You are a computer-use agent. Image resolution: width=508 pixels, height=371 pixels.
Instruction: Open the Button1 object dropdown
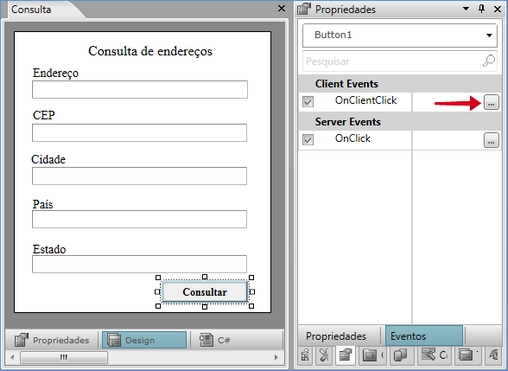pos(400,35)
